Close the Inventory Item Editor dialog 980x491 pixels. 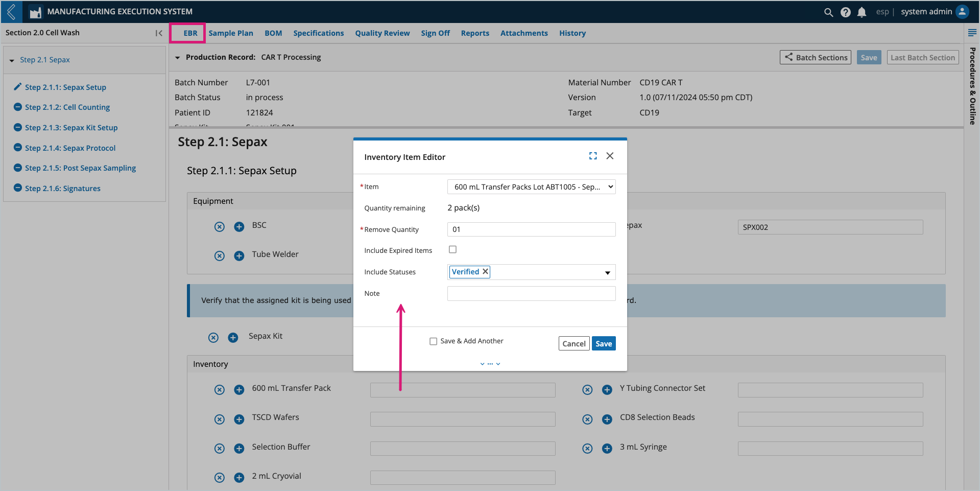point(610,156)
